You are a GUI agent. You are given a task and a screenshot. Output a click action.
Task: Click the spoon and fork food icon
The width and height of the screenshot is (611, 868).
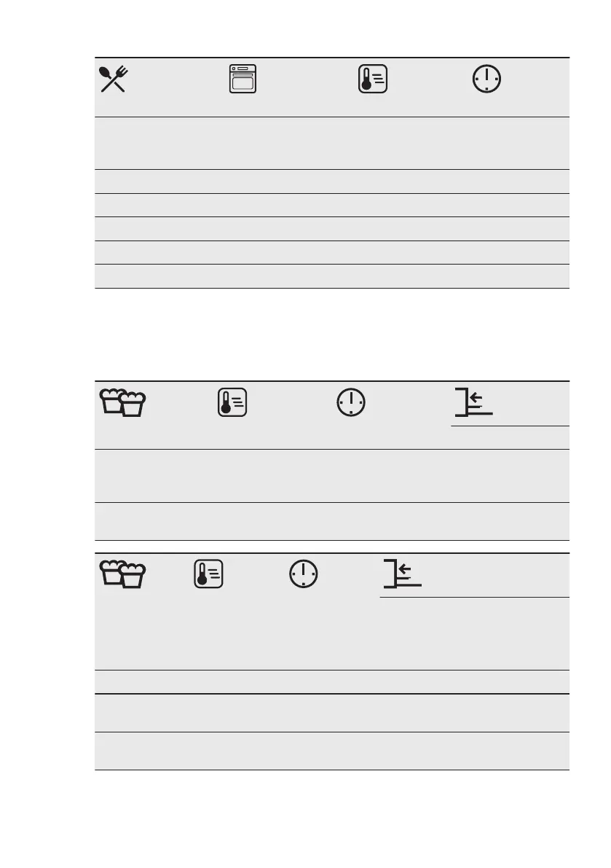pyautogui.click(x=114, y=79)
